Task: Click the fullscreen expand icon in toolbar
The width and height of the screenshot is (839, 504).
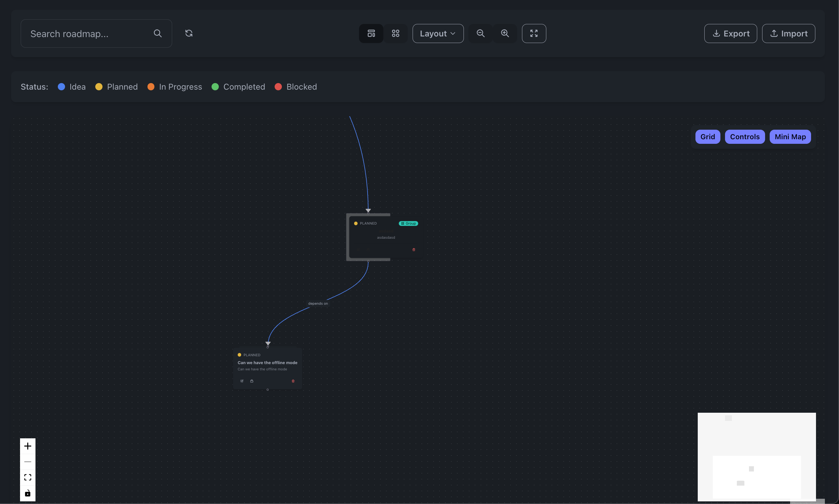Action: (534, 33)
